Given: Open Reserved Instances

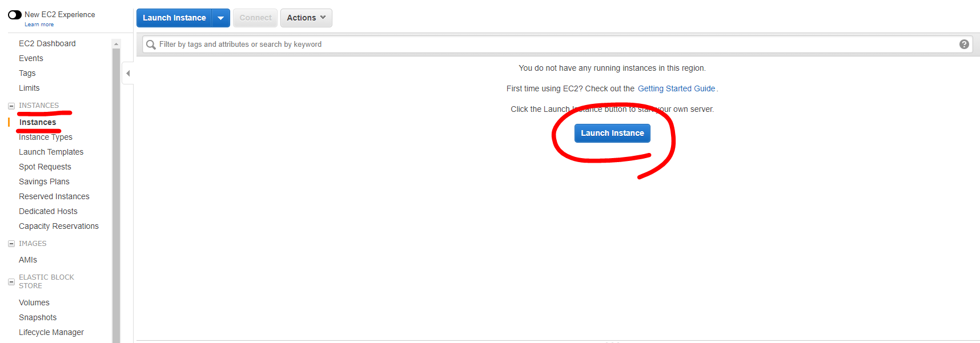Looking at the screenshot, I should click(54, 196).
